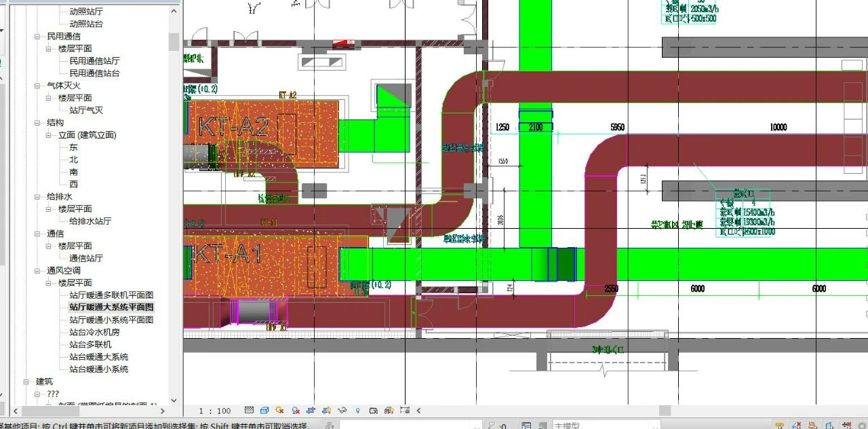Screen dimensions: 868x429
Task: Click the worksets icon in status bar
Action: (330, 426)
